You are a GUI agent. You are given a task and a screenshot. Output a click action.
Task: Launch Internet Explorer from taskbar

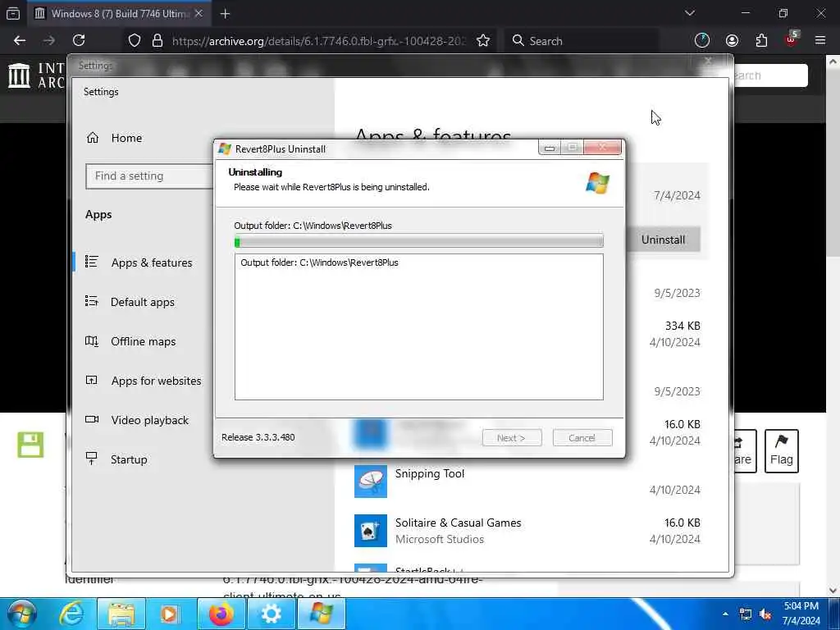tap(71, 614)
